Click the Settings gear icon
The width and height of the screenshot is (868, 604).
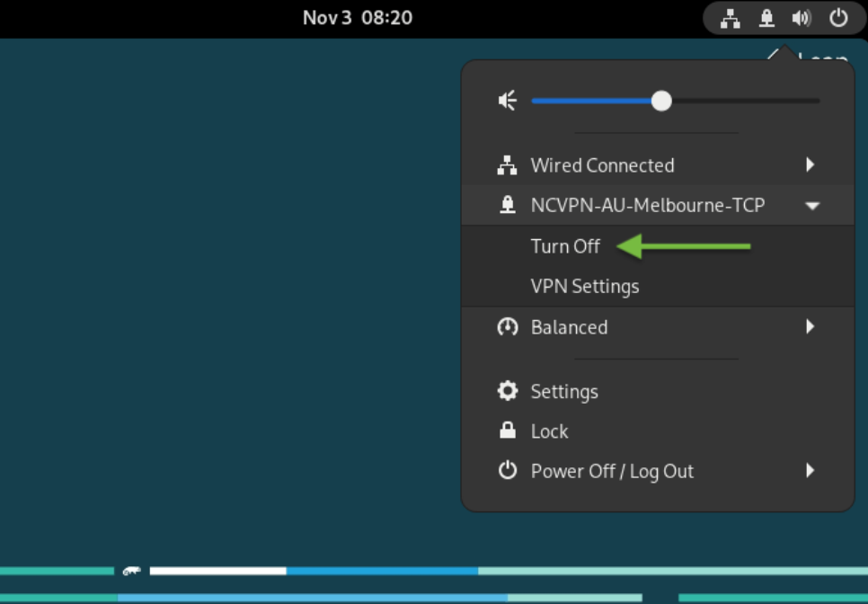507,391
